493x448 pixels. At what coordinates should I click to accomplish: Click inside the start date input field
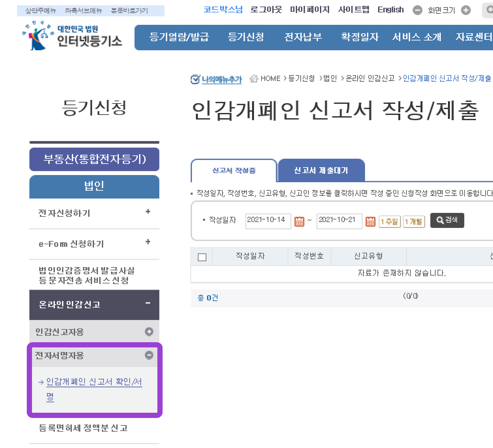click(268, 221)
